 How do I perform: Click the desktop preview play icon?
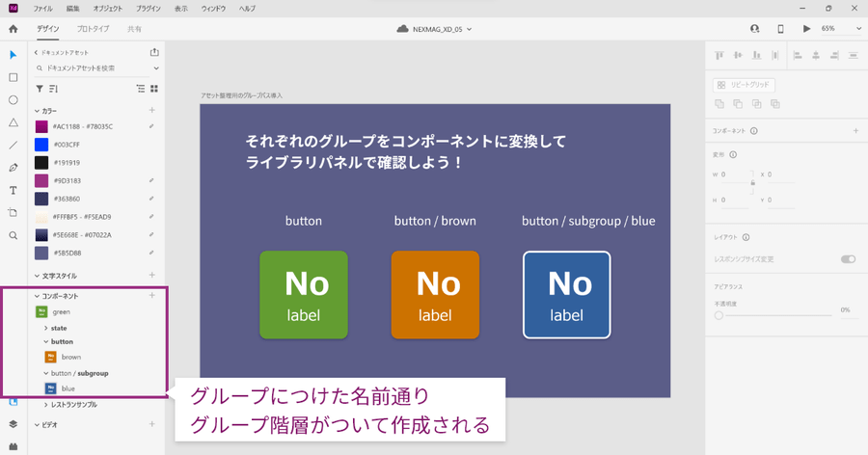806,29
